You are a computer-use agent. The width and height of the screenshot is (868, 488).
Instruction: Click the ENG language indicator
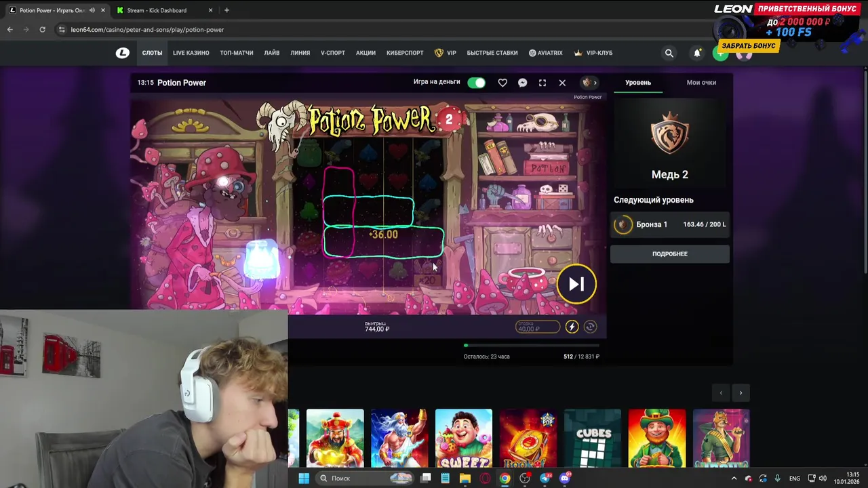(795, 479)
